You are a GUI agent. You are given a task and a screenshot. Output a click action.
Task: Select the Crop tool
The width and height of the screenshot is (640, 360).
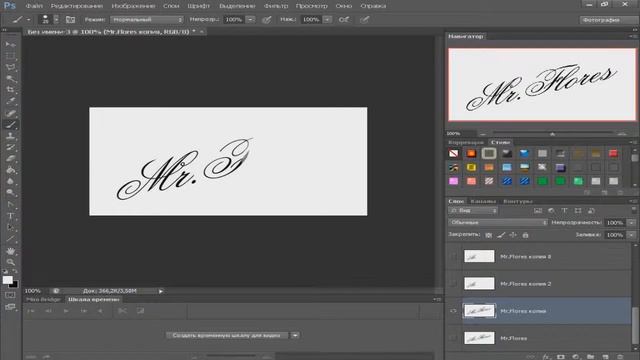(11, 90)
